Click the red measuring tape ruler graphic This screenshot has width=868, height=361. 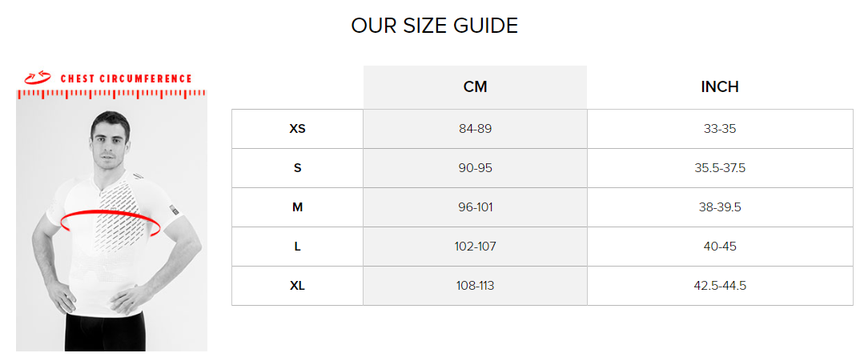pyautogui.click(x=111, y=94)
